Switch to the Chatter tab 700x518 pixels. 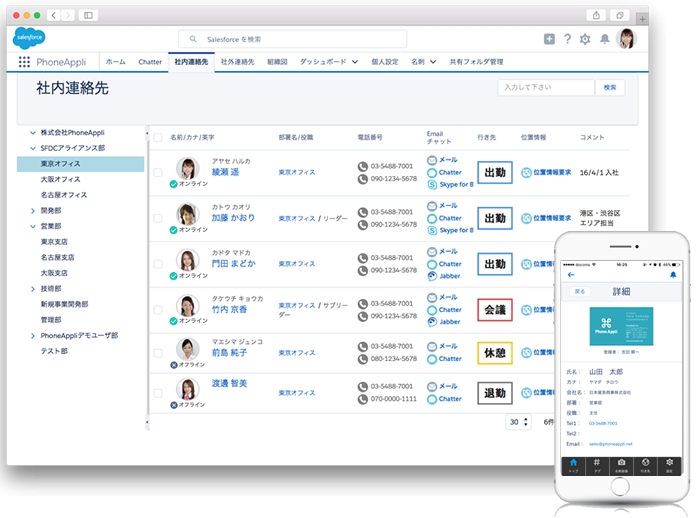pyautogui.click(x=150, y=62)
